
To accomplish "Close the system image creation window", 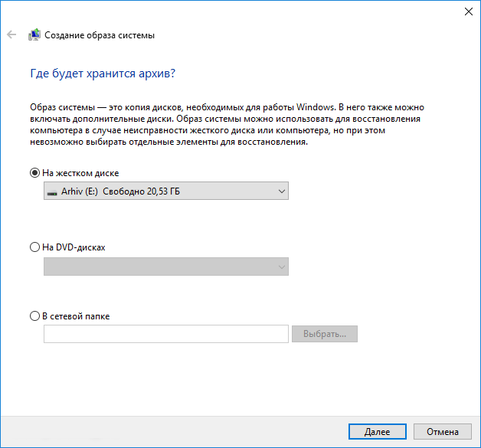I will (468, 11).
